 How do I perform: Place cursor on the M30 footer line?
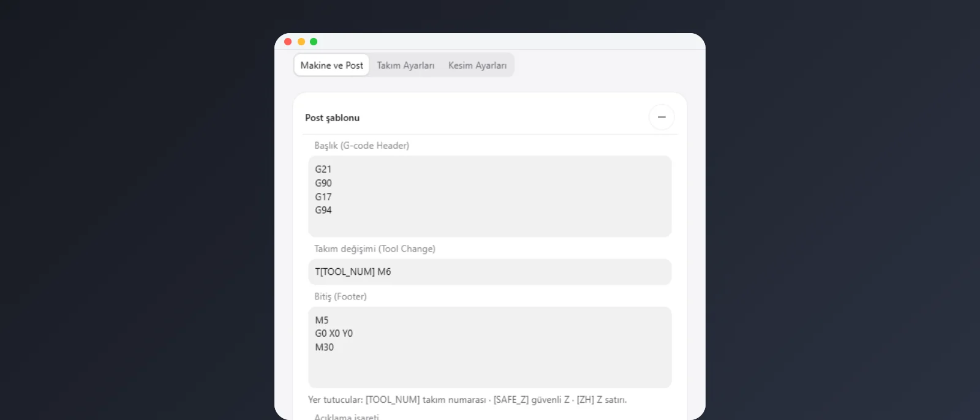click(325, 347)
